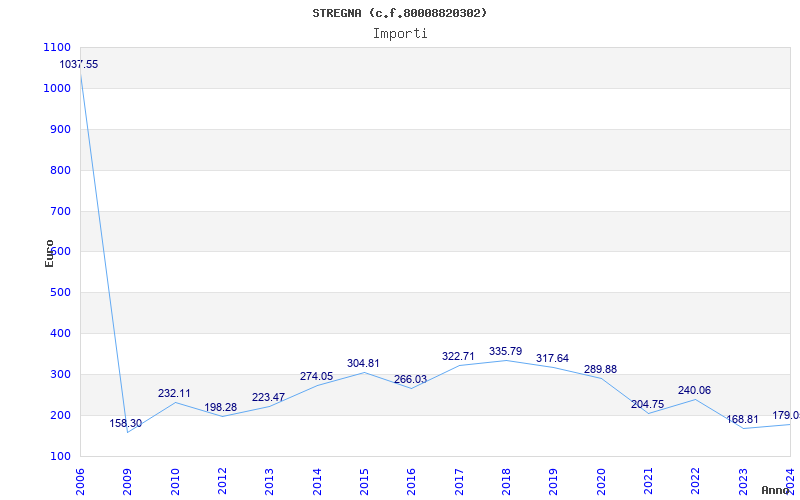Click the 223.47 data value label

click(x=268, y=397)
